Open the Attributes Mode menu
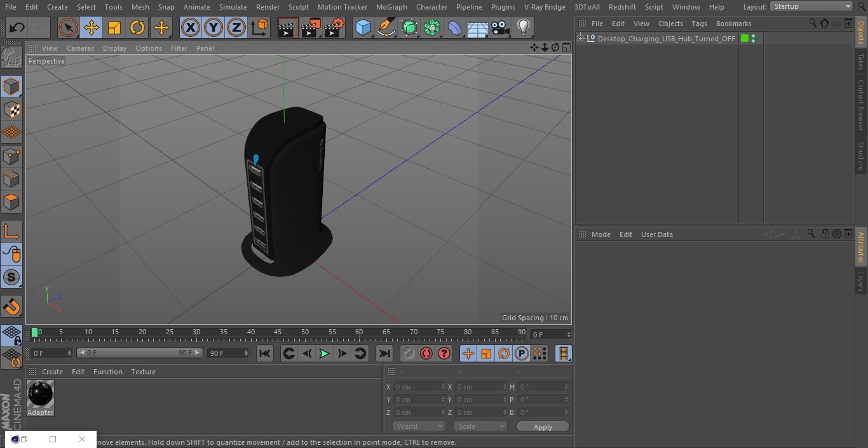 click(x=601, y=234)
